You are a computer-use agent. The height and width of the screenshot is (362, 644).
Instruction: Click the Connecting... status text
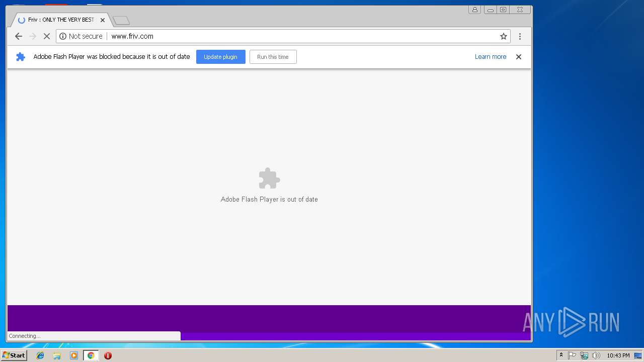(25, 336)
